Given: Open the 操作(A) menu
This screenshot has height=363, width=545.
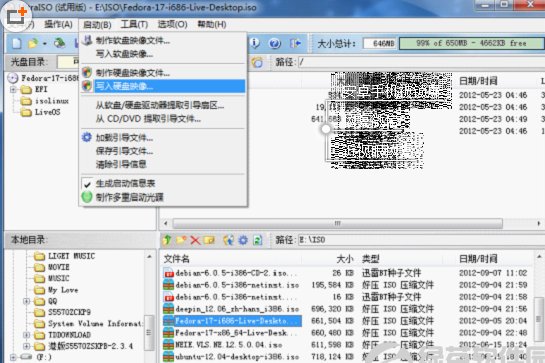Looking at the screenshot, I should [58, 24].
